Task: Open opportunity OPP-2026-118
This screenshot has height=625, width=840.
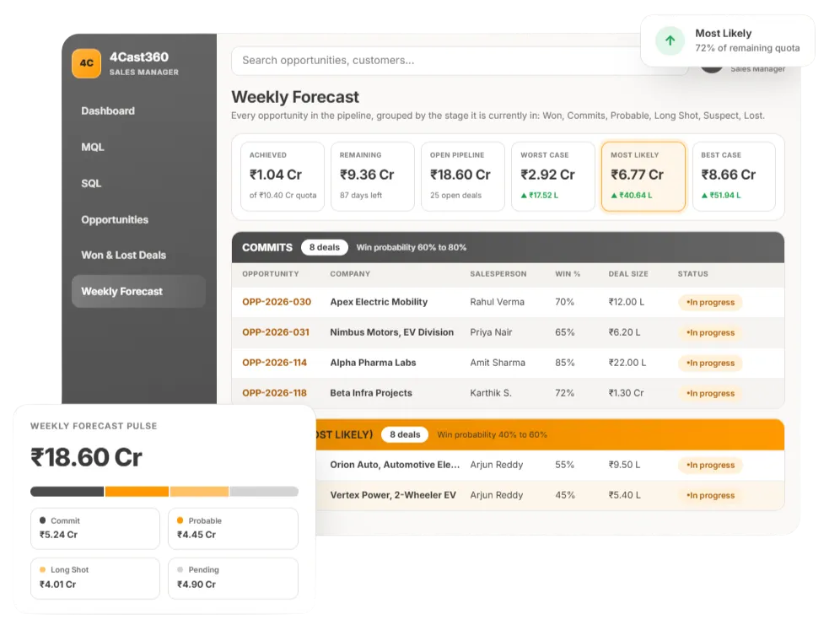Action: tap(274, 393)
